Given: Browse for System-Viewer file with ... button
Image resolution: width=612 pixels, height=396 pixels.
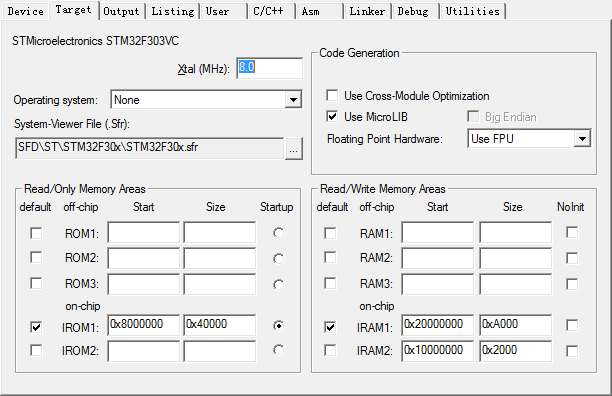Looking at the screenshot, I should 294,148.
